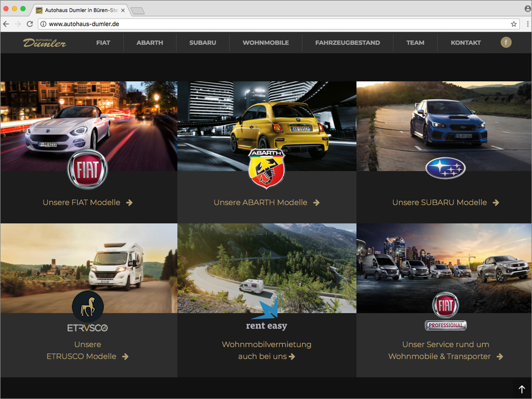Open the ABARTH navigation menu item
Image resolution: width=532 pixels, height=399 pixels.
150,43
